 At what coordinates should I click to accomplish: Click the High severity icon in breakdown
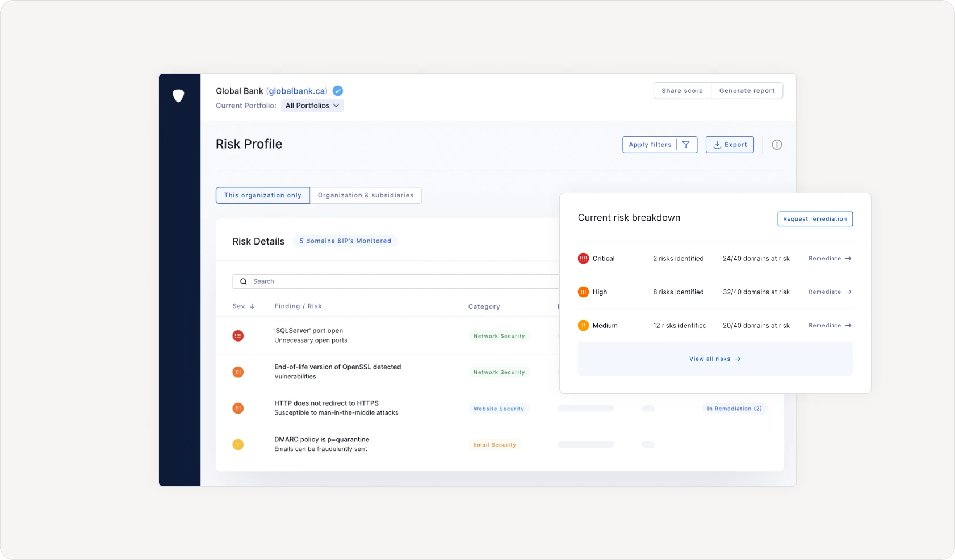(583, 292)
